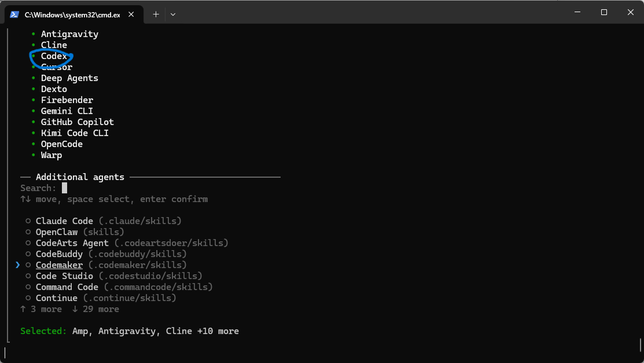Close the cmd.exe terminal tab
The height and width of the screenshot is (363, 644).
tap(131, 14)
